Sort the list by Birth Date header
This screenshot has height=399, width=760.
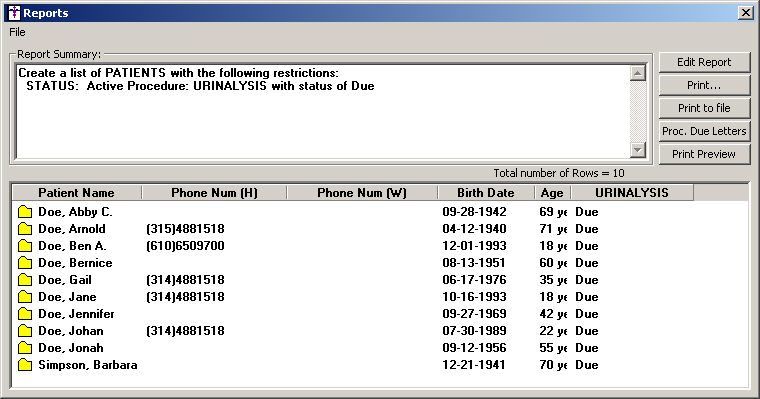coord(486,193)
